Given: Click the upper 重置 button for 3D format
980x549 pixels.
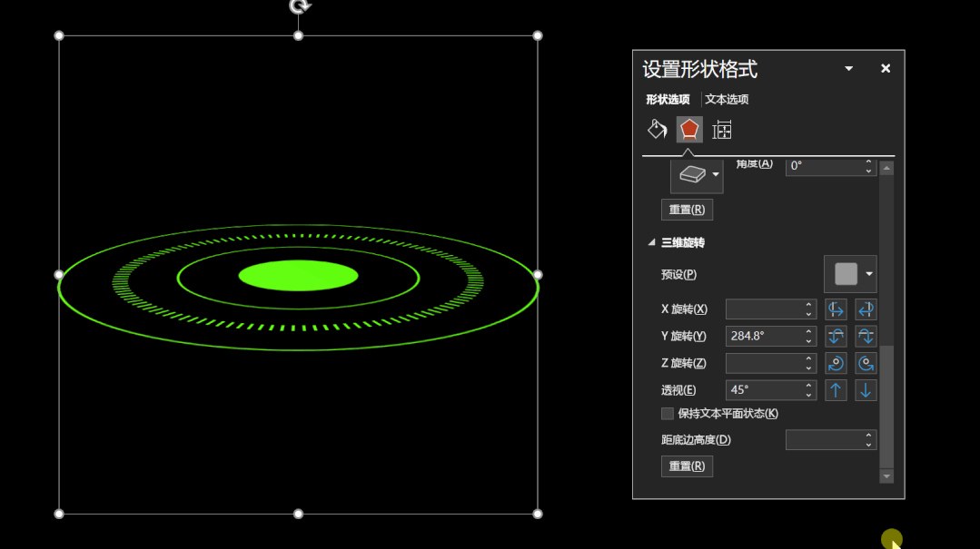Looking at the screenshot, I should tap(687, 210).
